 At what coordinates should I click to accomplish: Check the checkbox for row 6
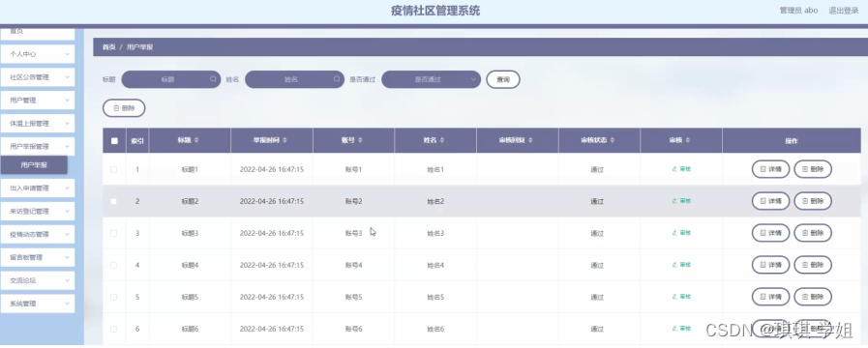(x=113, y=329)
